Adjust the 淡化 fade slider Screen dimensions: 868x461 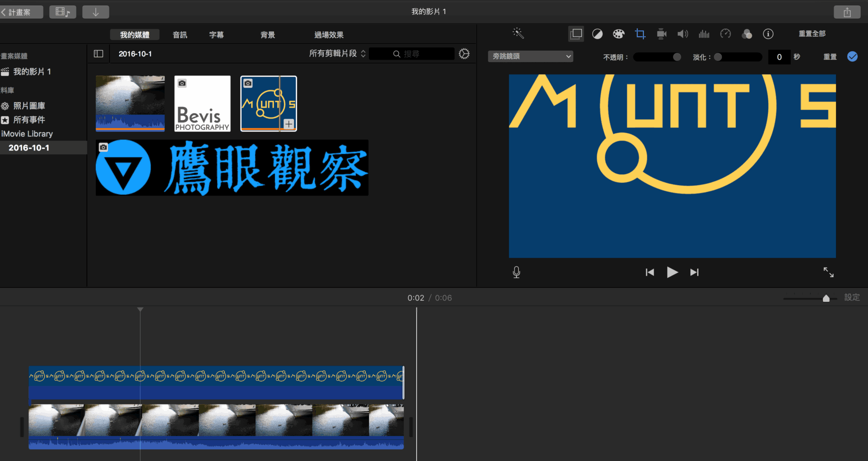click(738, 57)
